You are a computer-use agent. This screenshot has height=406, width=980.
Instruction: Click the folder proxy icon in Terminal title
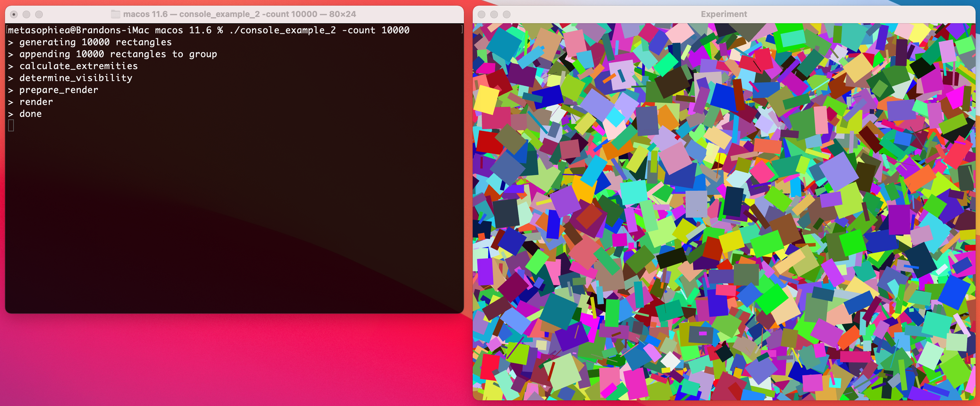pos(115,14)
